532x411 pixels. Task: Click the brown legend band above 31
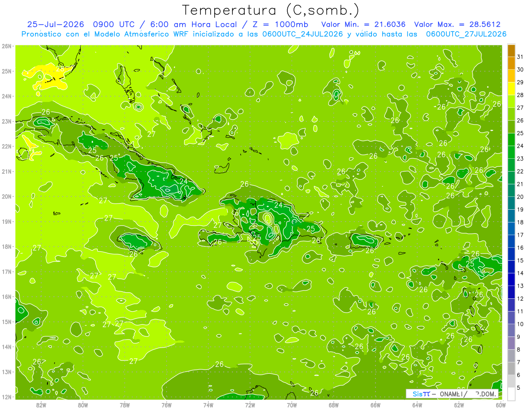[x=511, y=51]
